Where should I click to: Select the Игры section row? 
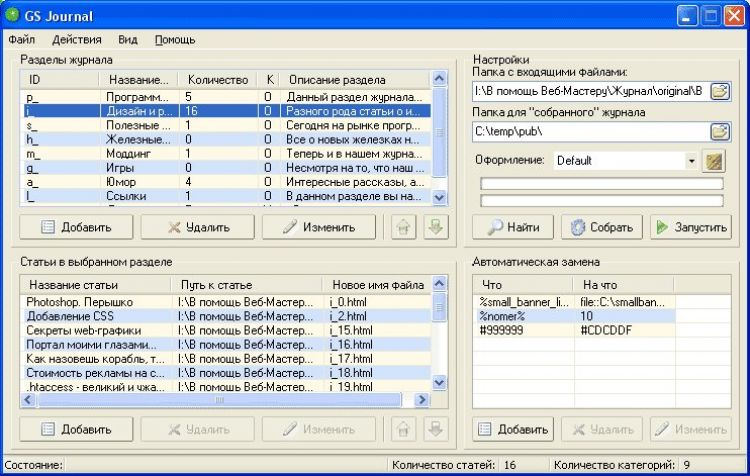226,167
